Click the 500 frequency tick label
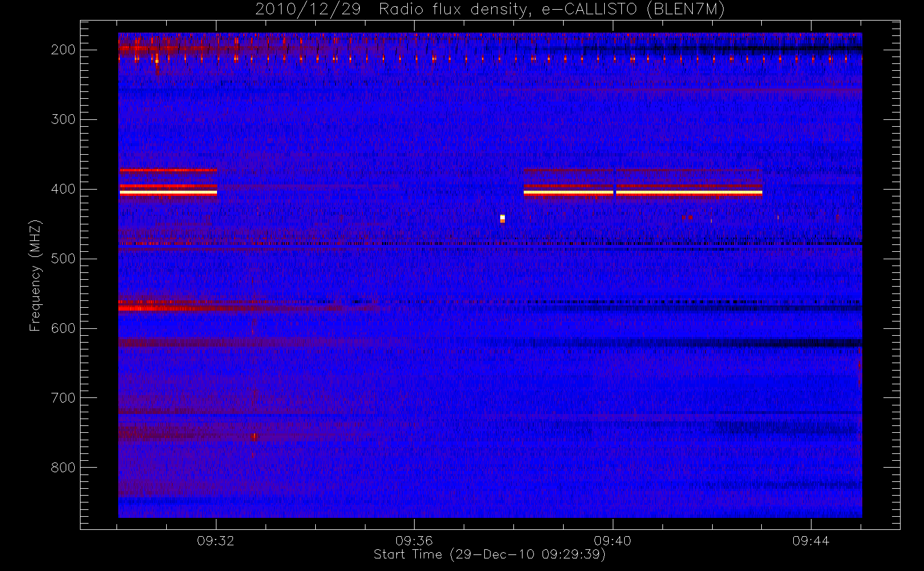The image size is (924, 571). click(63, 259)
